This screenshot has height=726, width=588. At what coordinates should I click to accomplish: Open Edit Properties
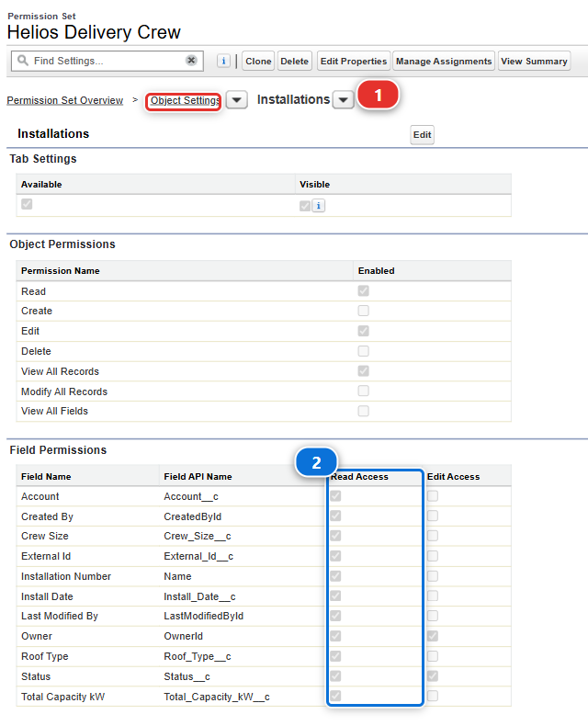coord(354,62)
